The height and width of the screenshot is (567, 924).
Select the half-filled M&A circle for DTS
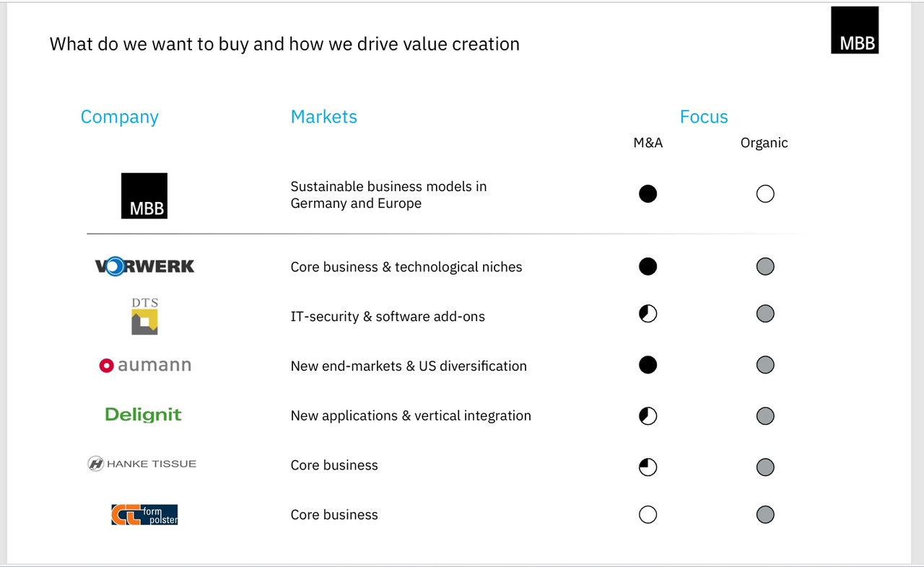(648, 314)
